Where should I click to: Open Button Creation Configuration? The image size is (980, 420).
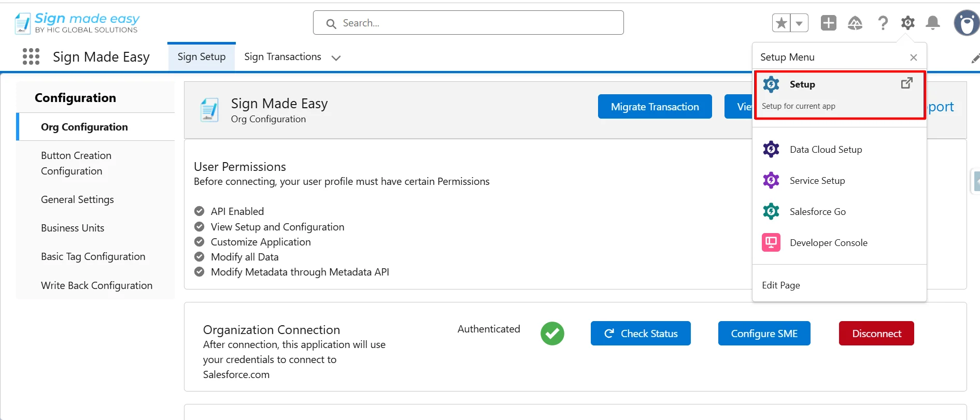[95, 163]
